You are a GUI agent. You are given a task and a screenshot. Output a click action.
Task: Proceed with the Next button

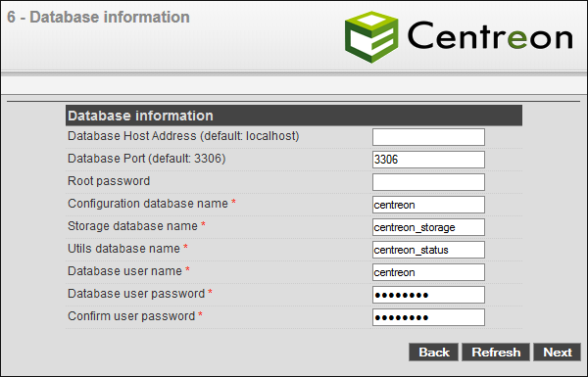tap(558, 353)
